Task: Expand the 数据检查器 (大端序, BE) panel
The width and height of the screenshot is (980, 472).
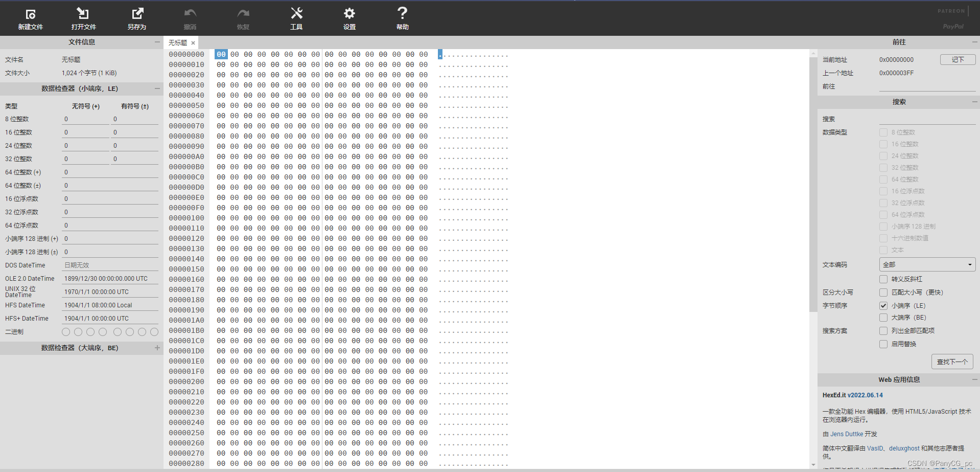Action: [x=157, y=348]
